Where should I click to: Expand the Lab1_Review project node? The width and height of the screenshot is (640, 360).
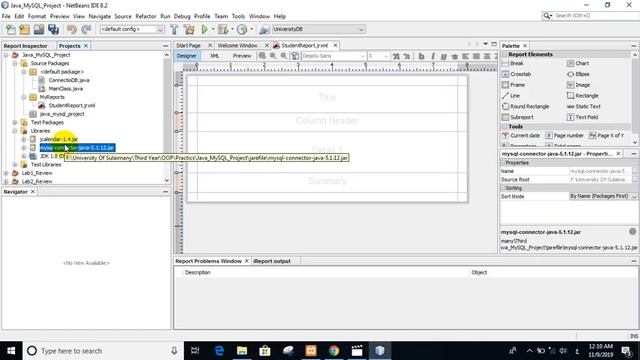(6, 173)
